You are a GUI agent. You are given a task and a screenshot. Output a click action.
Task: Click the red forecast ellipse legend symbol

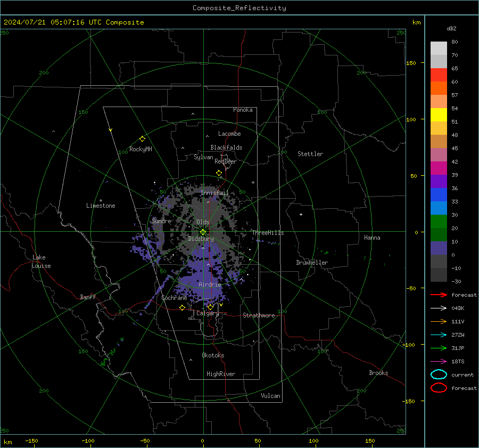439,388
